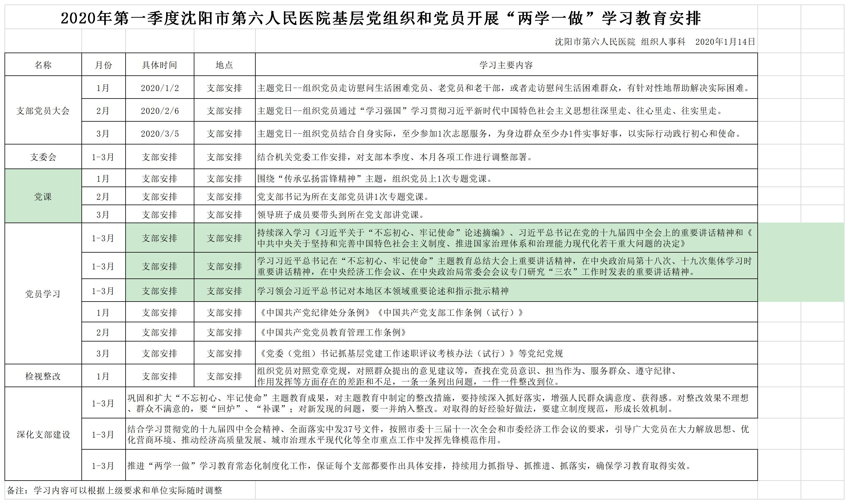
Task: Select the 学习主要内容 header cell
Action: [506, 65]
